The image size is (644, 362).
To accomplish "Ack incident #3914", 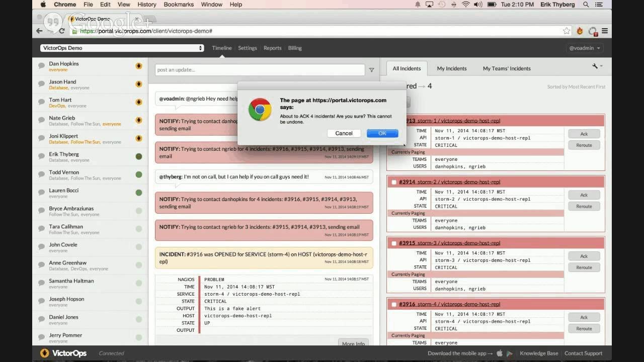I will click(x=584, y=195).
